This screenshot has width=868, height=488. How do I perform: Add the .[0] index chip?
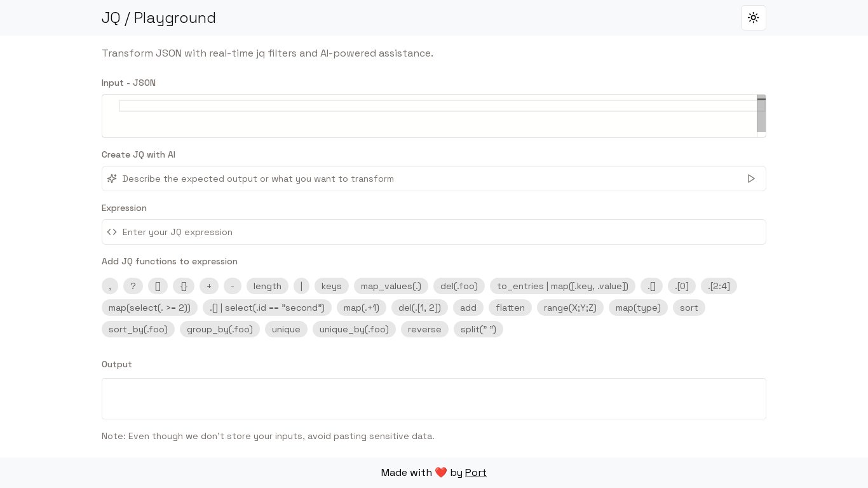(x=682, y=286)
